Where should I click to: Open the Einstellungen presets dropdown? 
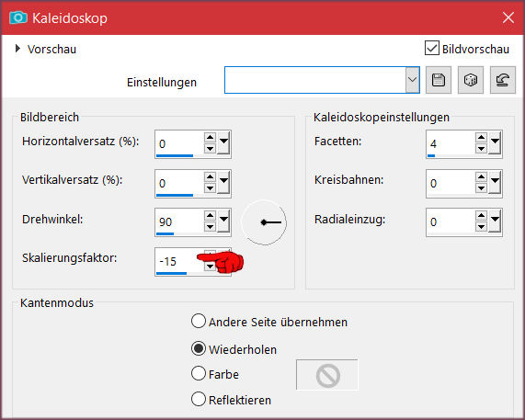click(x=413, y=80)
